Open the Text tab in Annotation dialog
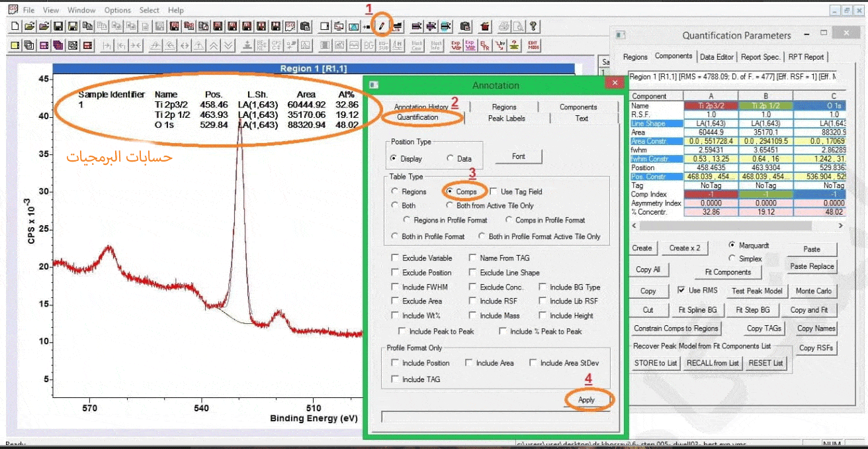Screen dimensions: 868x449 click(x=582, y=118)
